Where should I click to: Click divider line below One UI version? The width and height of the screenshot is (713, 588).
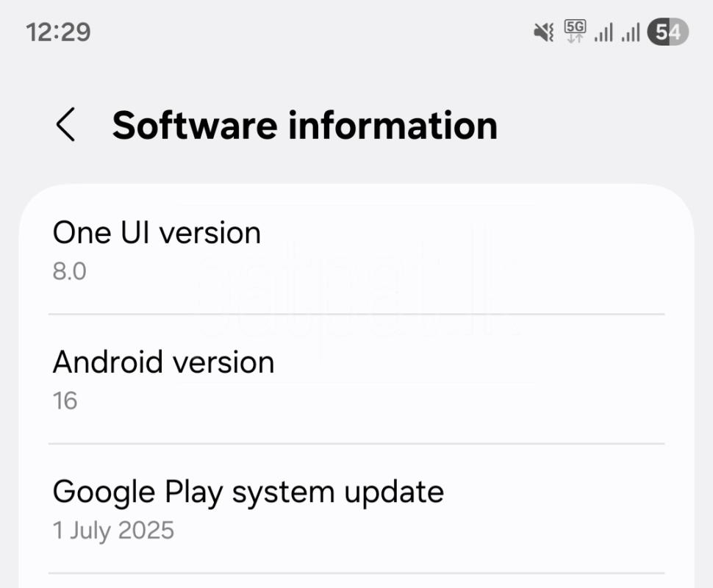pos(356,314)
